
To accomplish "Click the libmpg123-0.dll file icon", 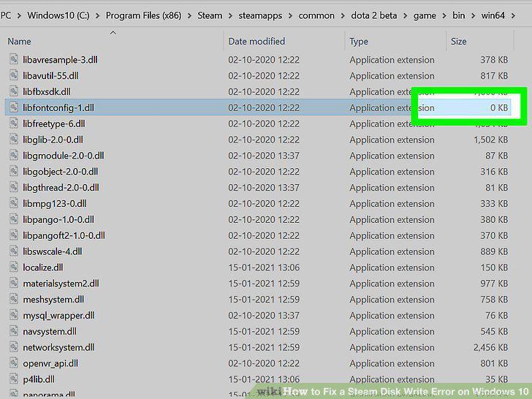I will click(14, 203).
